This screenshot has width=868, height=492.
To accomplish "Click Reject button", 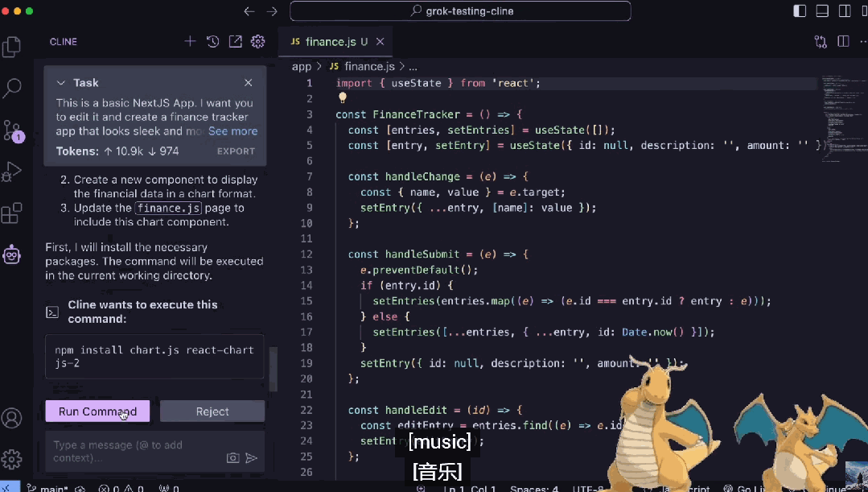I will [x=212, y=411].
